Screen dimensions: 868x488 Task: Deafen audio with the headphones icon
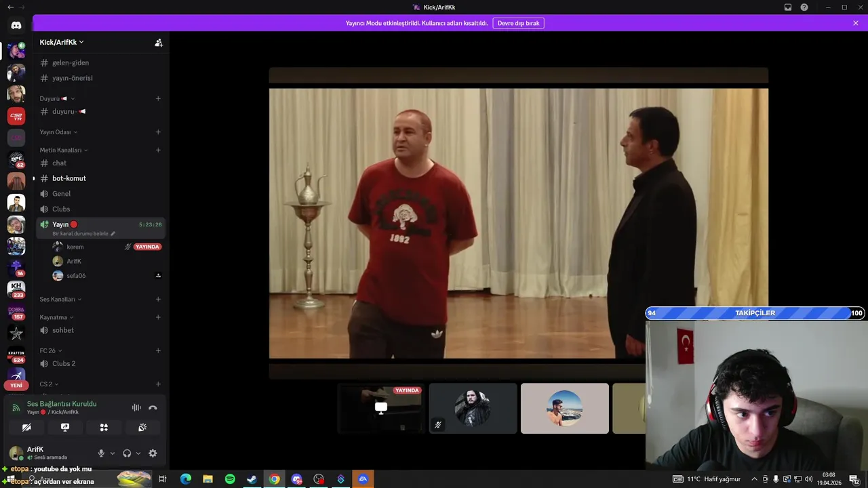(127, 453)
